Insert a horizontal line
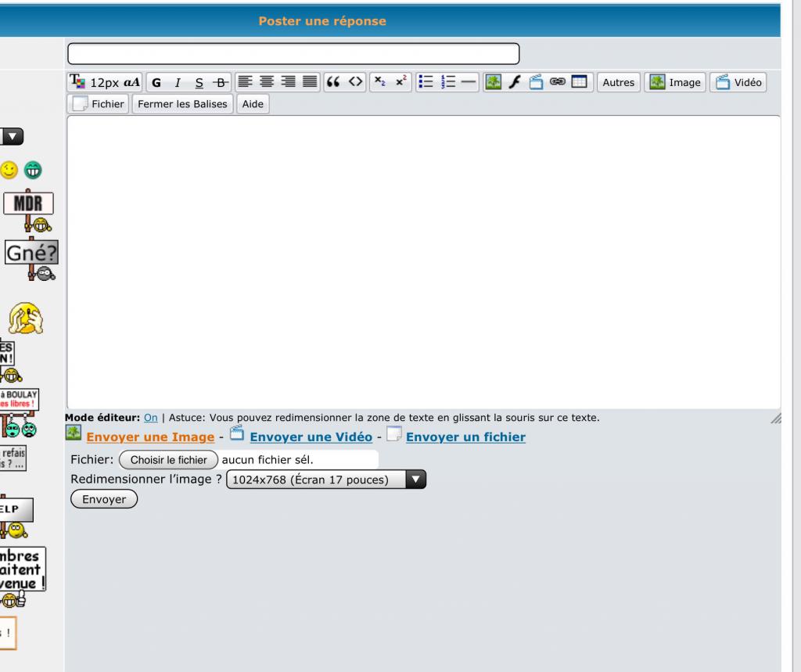 pyautogui.click(x=469, y=82)
